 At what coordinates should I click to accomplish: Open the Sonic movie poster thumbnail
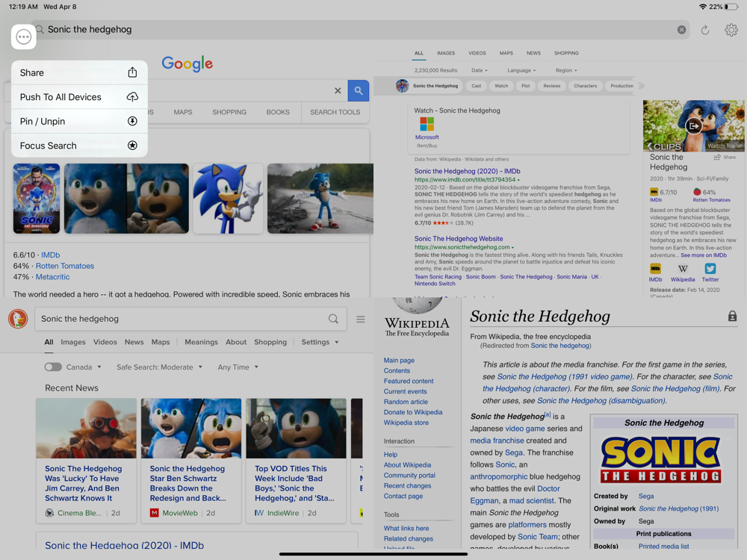[37, 199]
